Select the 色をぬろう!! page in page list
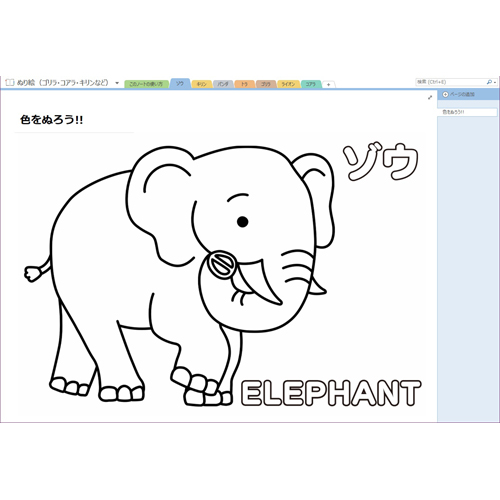The image size is (500, 500). pyautogui.click(x=467, y=112)
